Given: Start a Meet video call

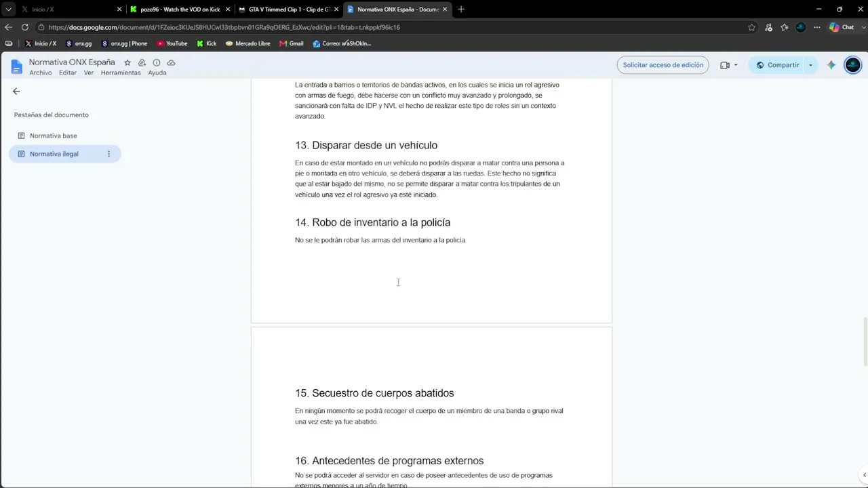Looking at the screenshot, I should click(725, 65).
